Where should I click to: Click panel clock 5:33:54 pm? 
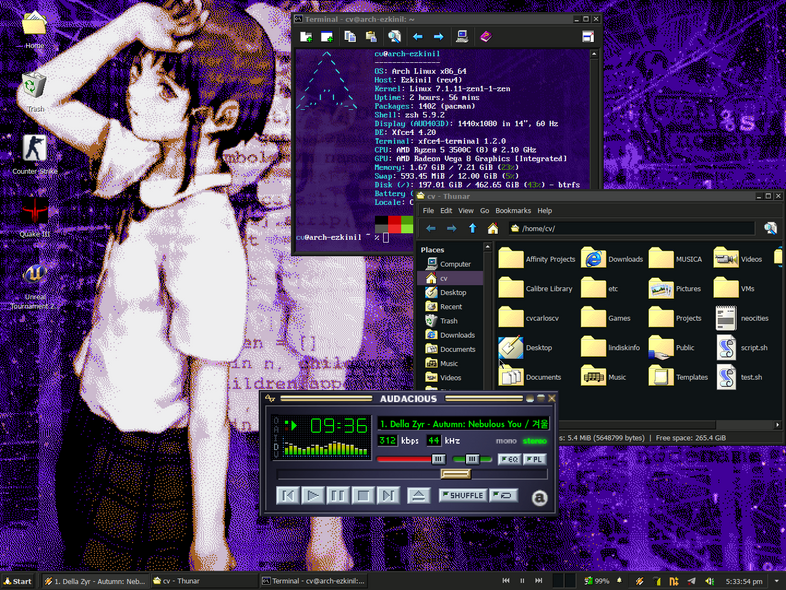744,581
